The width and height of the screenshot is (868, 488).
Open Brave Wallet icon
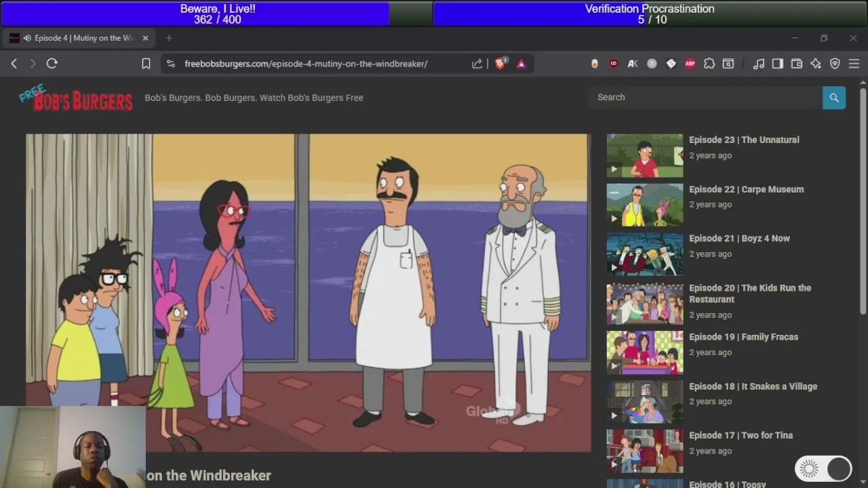pos(797,64)
